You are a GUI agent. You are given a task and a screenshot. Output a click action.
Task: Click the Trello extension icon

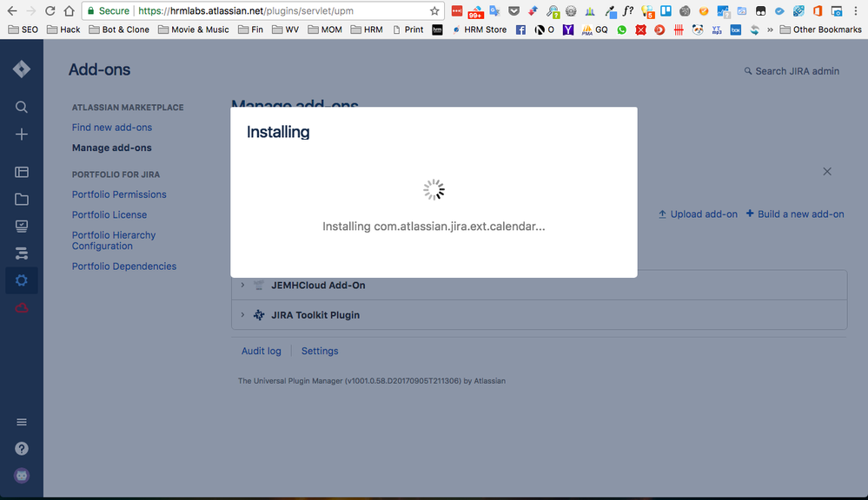(x=666, y=10)
